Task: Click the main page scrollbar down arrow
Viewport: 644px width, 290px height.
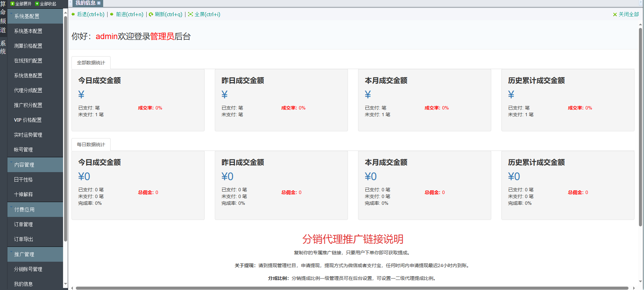Action: 640,282
